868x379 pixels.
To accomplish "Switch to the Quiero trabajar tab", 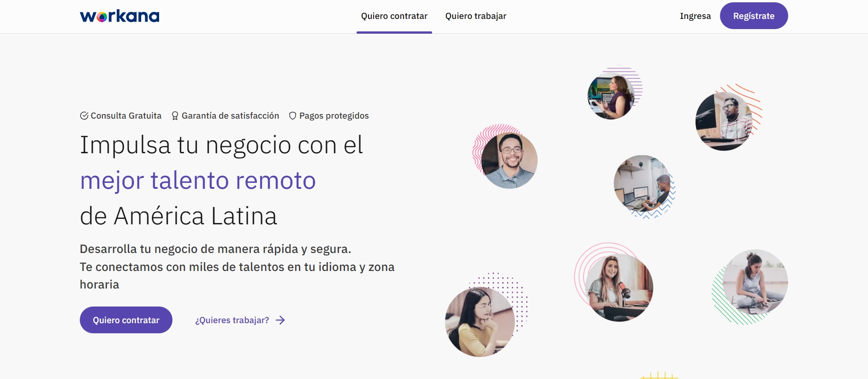I will point(476,16).
